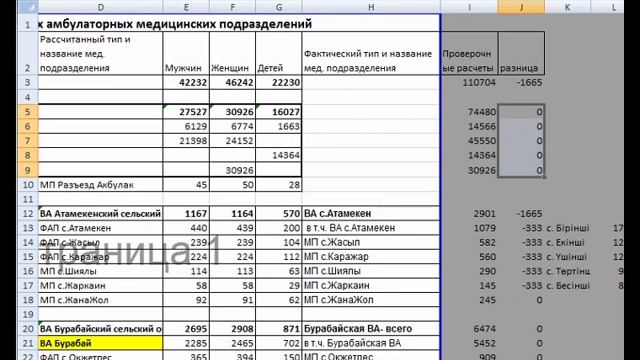Click cell 'ВА с.Атамекен' in column H
The image size is (640, 360).
371,213
